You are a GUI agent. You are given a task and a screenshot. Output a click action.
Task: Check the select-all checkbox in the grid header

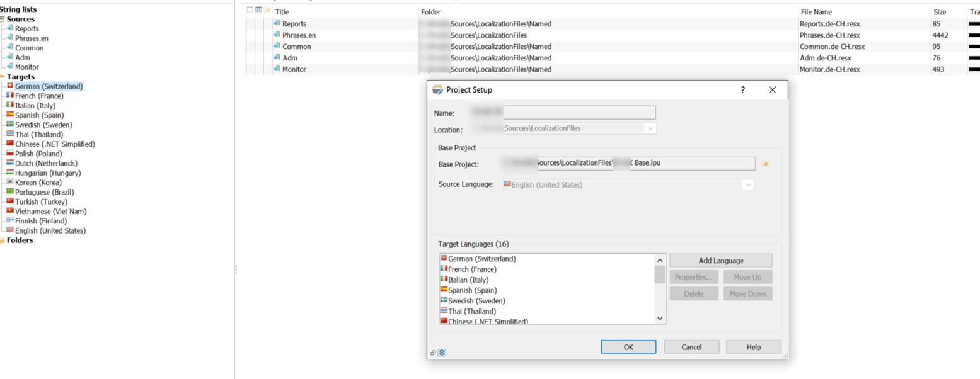pos(250,11)
